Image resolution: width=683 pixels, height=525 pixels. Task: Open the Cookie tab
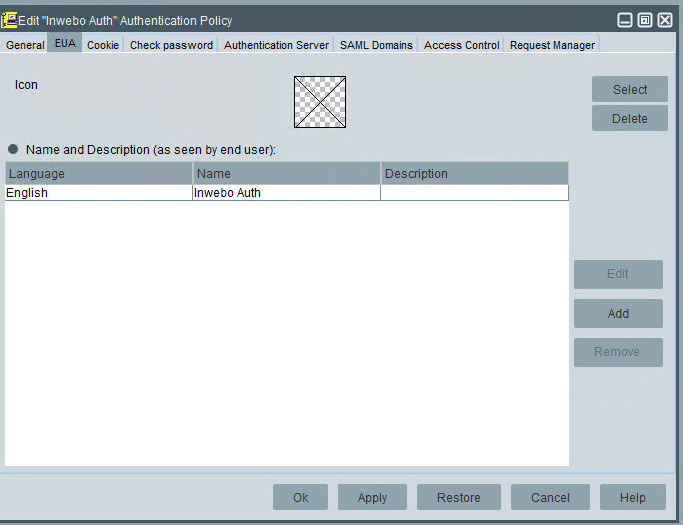tap(103, 45)
